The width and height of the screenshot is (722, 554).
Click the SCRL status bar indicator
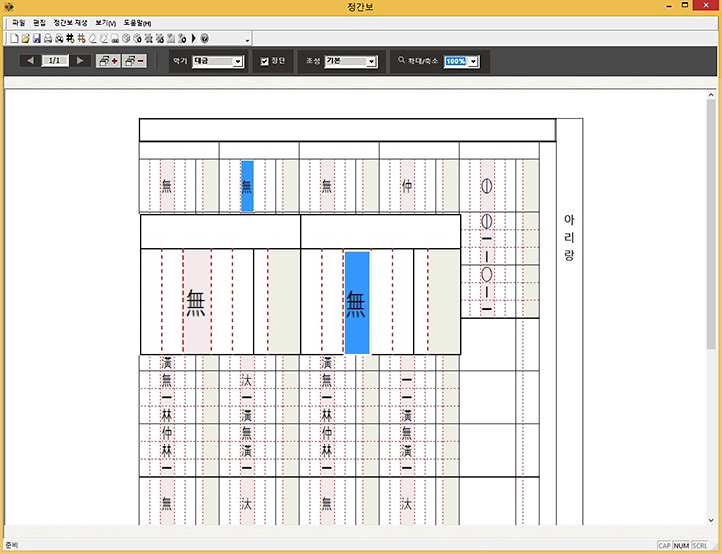click(699, 546)
